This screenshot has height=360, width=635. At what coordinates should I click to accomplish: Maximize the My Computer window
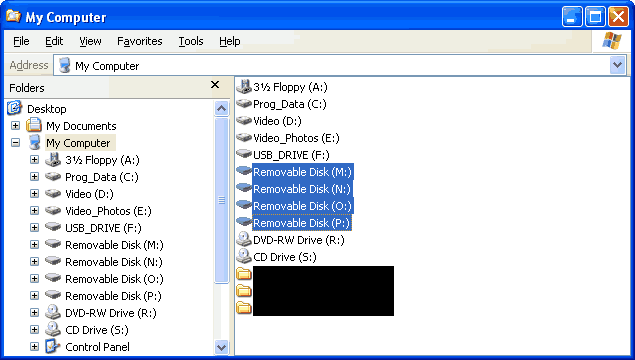[595, 17]
